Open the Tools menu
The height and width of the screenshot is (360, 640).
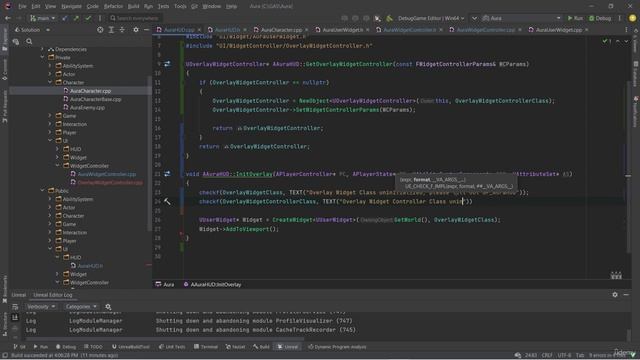coord(180,7)
